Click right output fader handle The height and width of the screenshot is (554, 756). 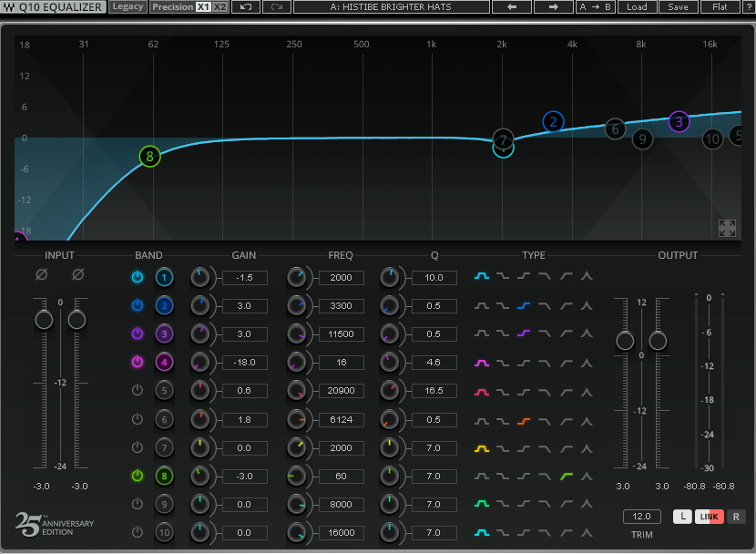pyautogui.click(x=658, y=341)
